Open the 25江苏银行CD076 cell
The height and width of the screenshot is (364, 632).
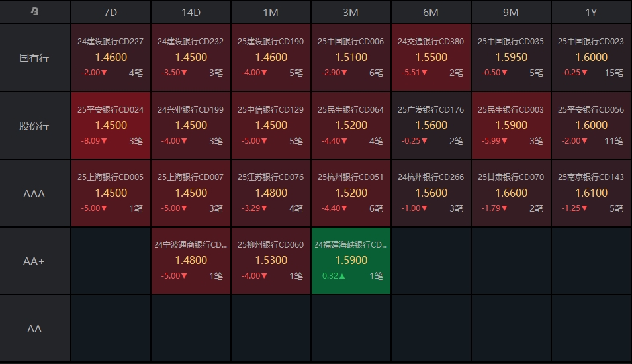(271, 193)
